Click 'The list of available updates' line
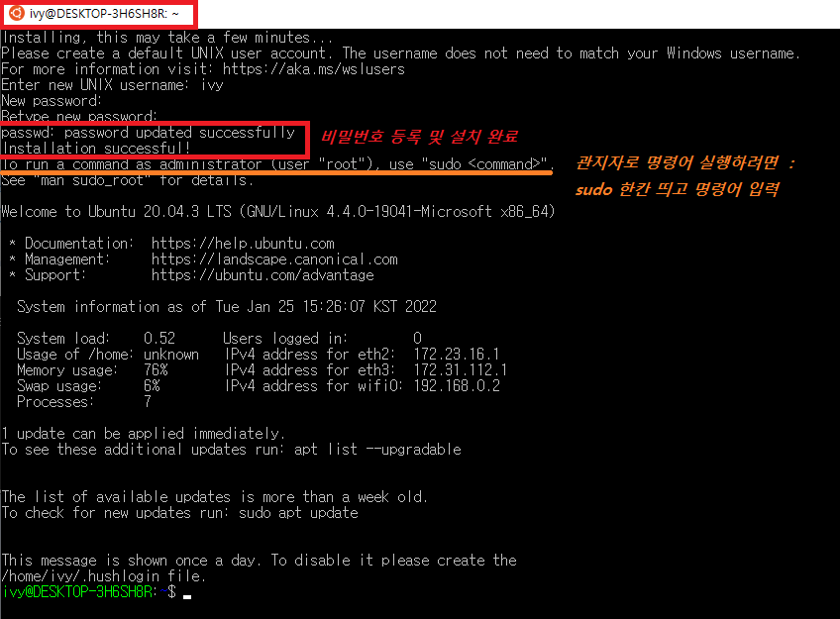The height and width of the screenshot is (619, 840). pos(214,497)
